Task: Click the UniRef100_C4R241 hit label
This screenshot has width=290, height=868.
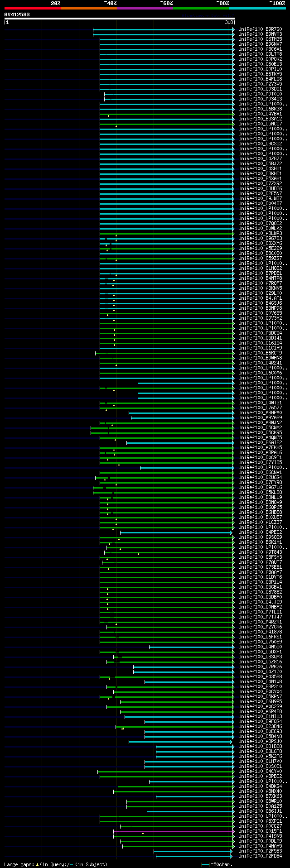Action: tap(260, 363)
